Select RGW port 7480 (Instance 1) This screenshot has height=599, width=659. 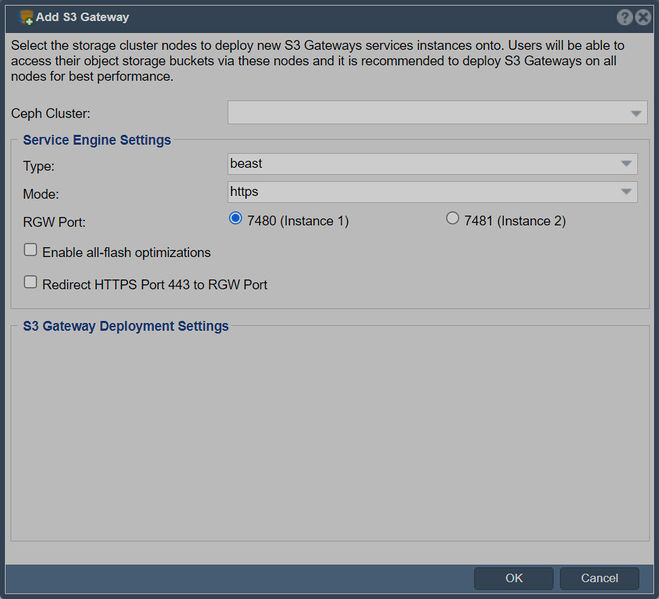point(235,218)
